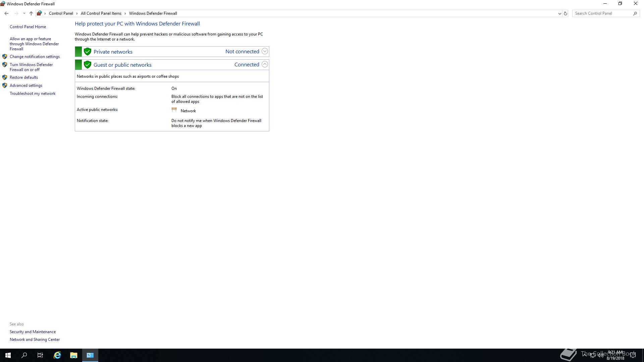Click the volume icon in system tray
644x362 pixels.
(600, 355)
